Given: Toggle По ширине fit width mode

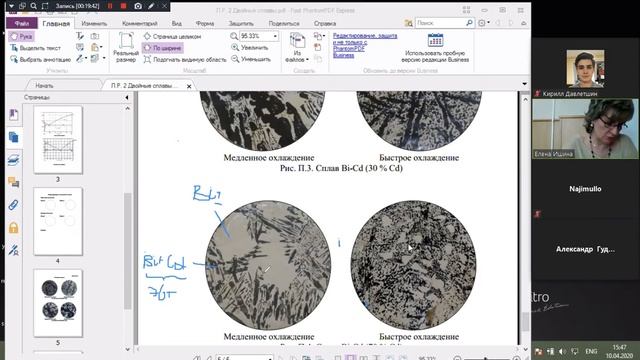Looking at the screenshot, I should [x=162, y=48].
